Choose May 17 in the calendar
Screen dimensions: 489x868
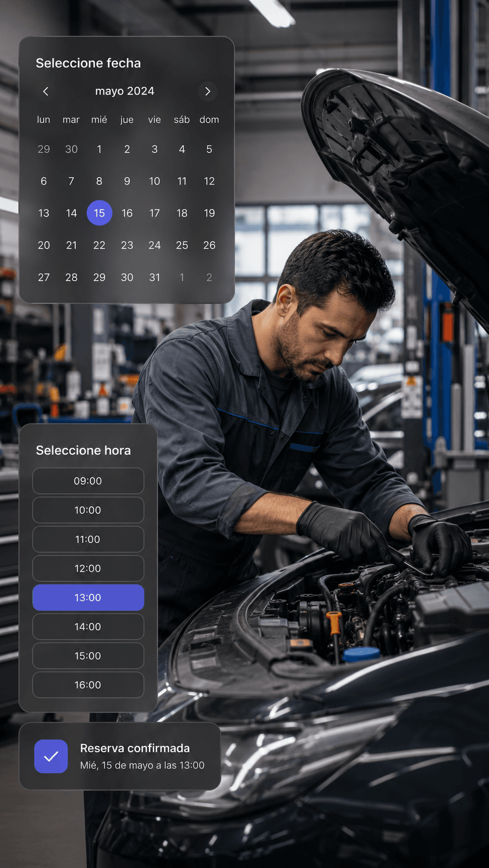pyautogui.click(x=154, y=213)
